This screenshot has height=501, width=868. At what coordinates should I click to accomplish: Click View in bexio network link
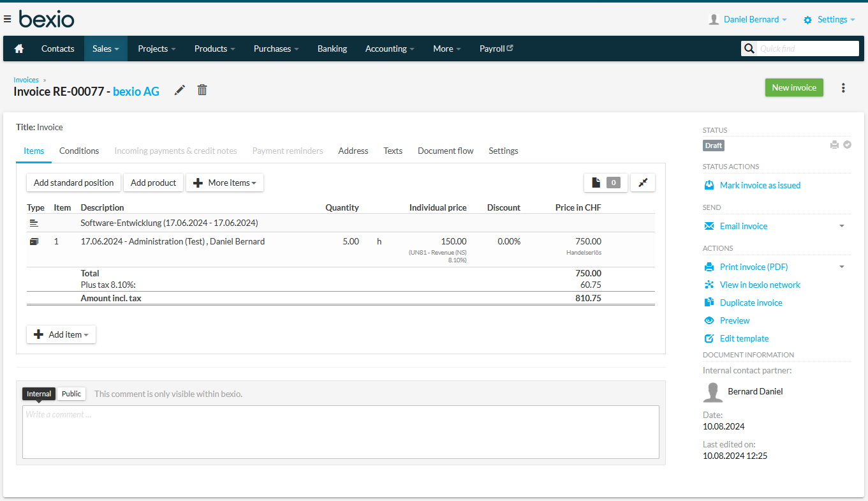(x=760, y=285)
